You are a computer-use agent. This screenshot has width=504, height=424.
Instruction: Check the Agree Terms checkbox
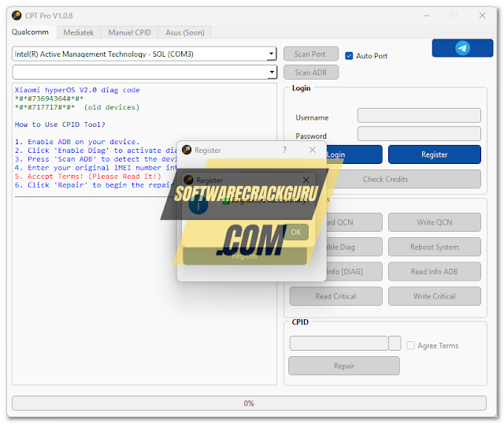click(x=410, y=345)
